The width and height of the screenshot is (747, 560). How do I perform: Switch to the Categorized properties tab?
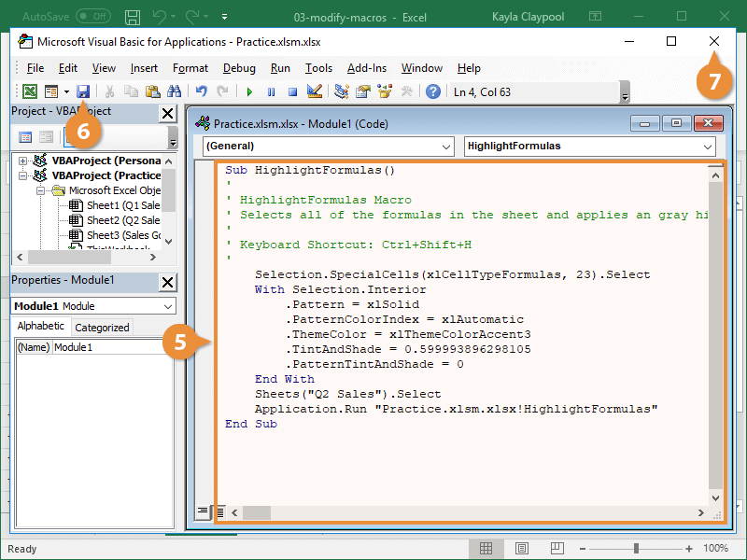102,328
